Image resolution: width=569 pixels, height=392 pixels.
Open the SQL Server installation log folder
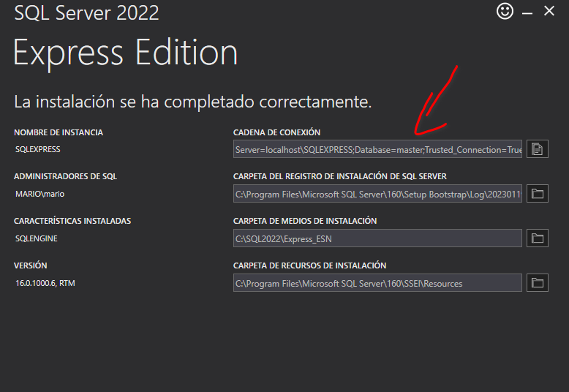click(x=538, y=194)
